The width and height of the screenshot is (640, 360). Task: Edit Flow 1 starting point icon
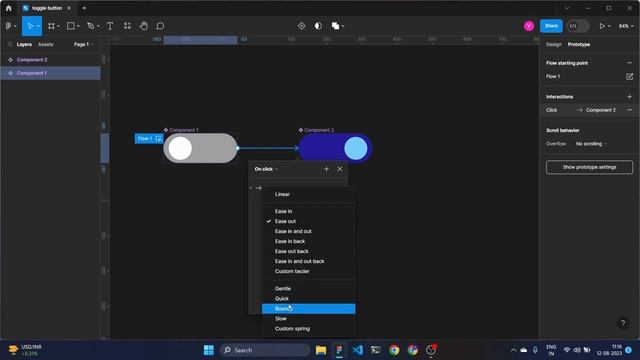pyautogui.click(x=629, y=76)
